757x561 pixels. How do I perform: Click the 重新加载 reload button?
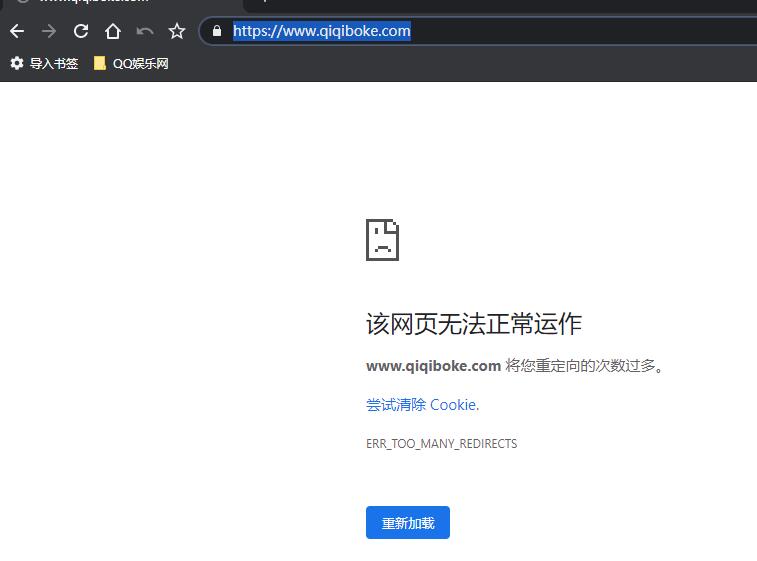[408, 523]
